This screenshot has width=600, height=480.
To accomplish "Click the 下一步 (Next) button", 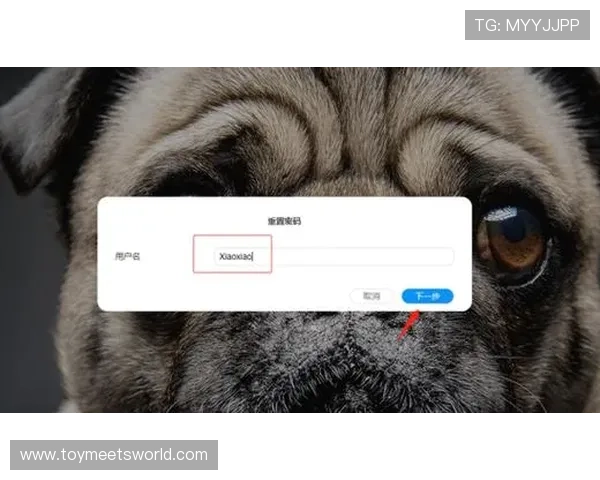I will tap(427, 296).
